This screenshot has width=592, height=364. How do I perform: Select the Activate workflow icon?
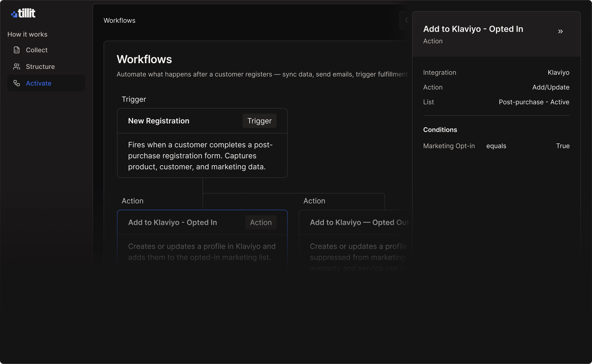point(16,83)
